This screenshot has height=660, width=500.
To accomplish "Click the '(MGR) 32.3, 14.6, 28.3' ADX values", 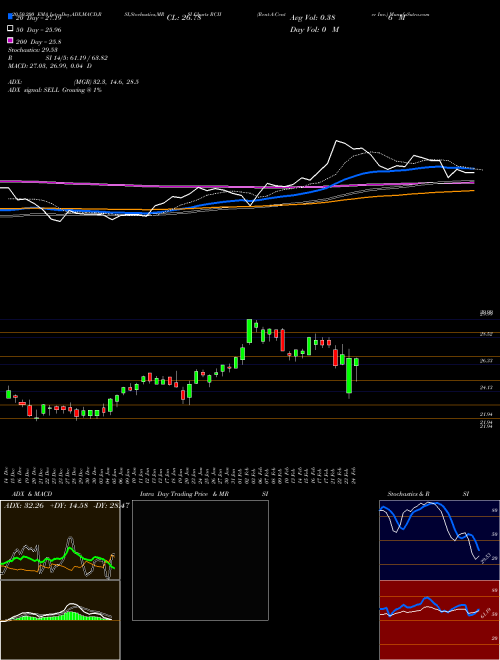I will (x=106, y=82).
